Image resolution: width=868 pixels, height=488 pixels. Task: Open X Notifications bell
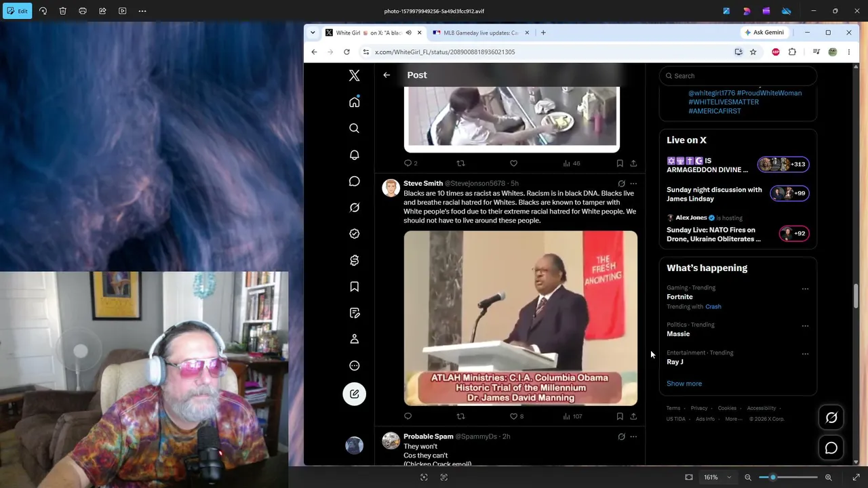click(354, 155)
